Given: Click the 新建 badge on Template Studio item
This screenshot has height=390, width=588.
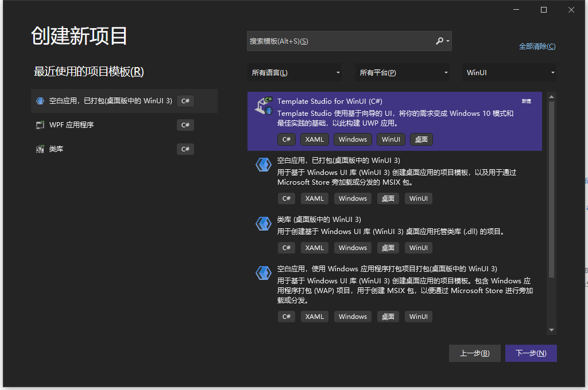Looking at the screenshot, I should 527,101.
